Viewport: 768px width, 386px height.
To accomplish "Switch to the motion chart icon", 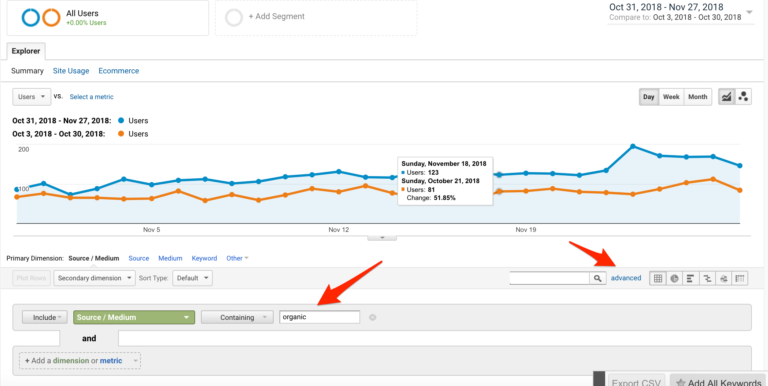I will click(743, 97).
